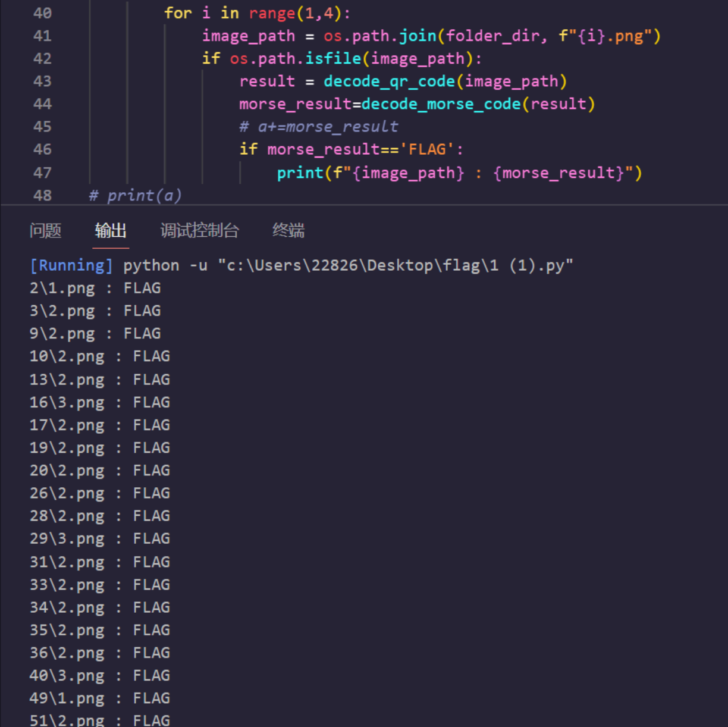Click output row '36\2.png : FLAG'

[x=100, y=653]
